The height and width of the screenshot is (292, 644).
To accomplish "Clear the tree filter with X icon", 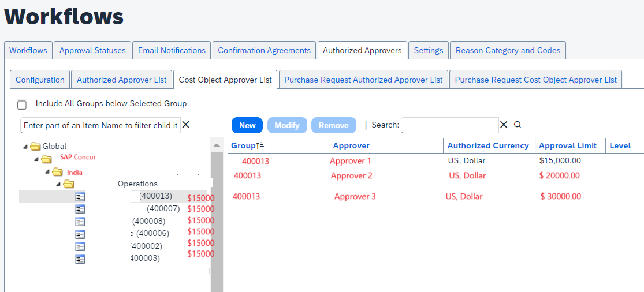I will coord(185,125).
